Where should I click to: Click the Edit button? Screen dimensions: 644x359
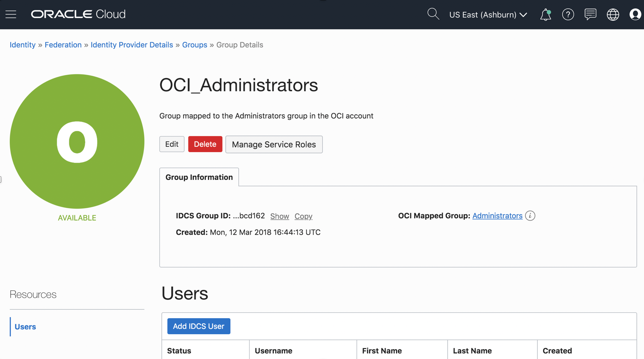click(x=172, y=144)
